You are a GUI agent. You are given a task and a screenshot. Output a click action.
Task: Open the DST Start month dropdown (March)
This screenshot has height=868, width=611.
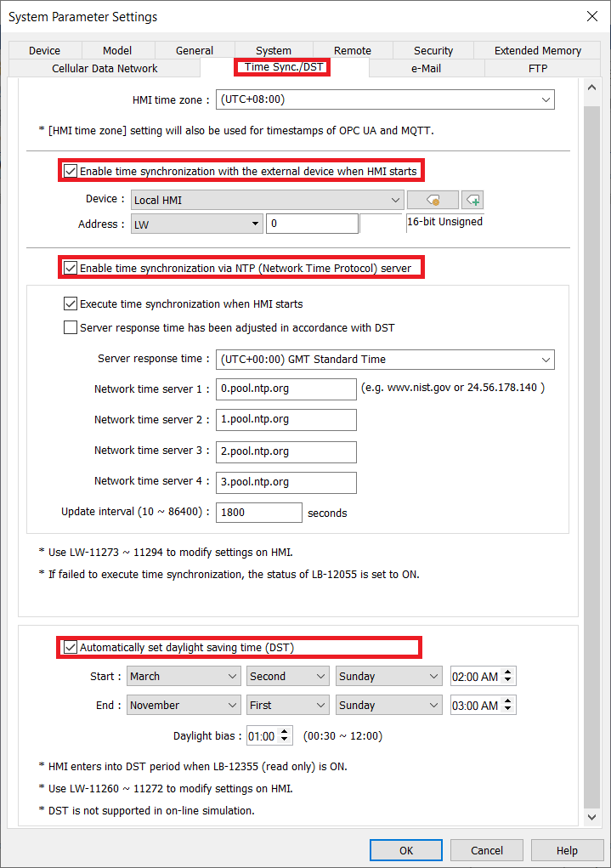coord(184,677)
